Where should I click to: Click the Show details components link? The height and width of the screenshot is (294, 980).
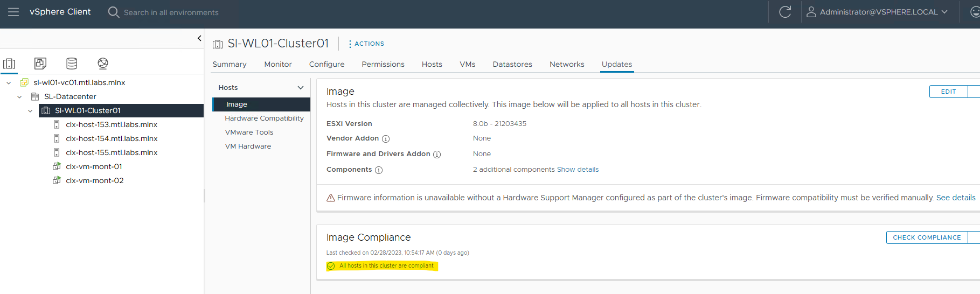click(578, 170)
